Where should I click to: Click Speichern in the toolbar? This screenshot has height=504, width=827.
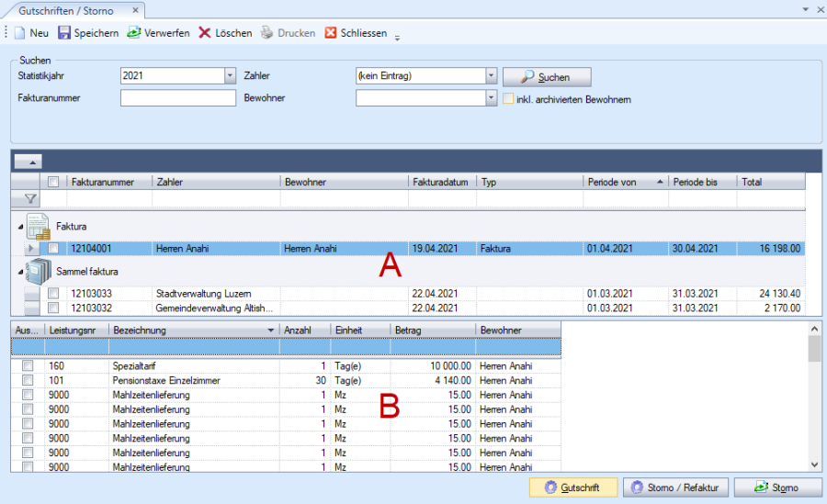[x=88, y=33]
